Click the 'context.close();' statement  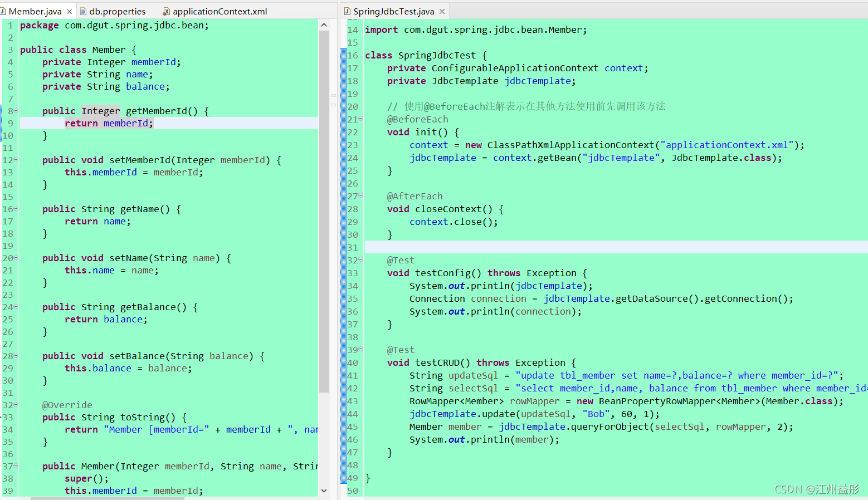click(x=453, y=222)
